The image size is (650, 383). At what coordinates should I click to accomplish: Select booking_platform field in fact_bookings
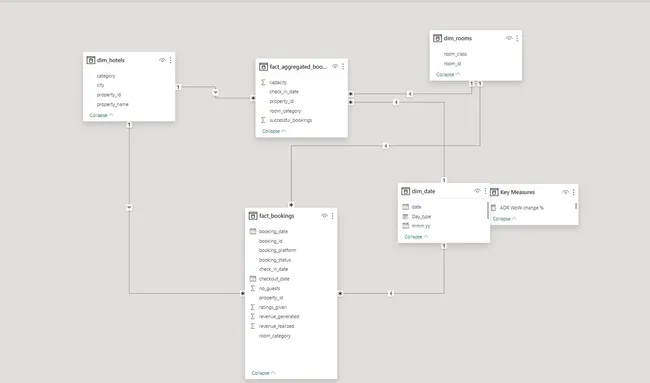point(277,250)
